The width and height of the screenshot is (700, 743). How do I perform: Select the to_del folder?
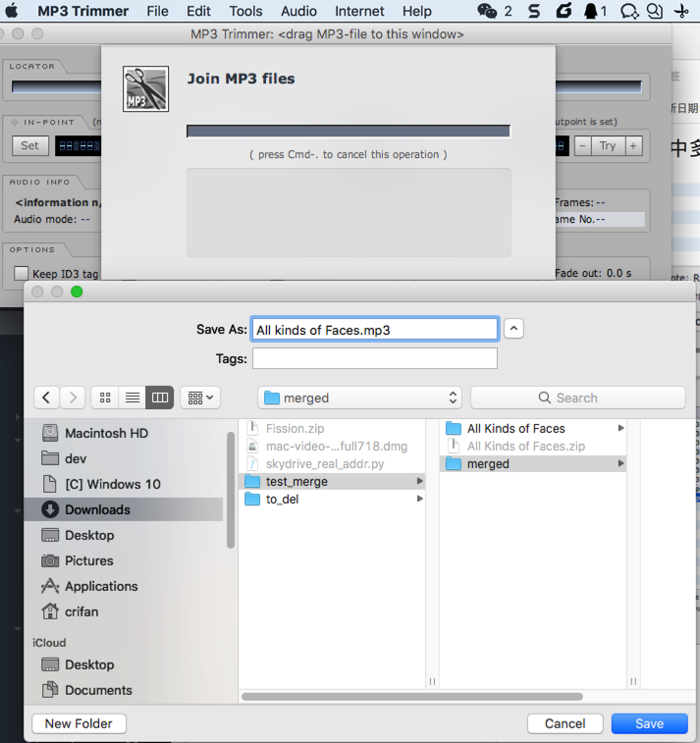click(x=332, y=499)
